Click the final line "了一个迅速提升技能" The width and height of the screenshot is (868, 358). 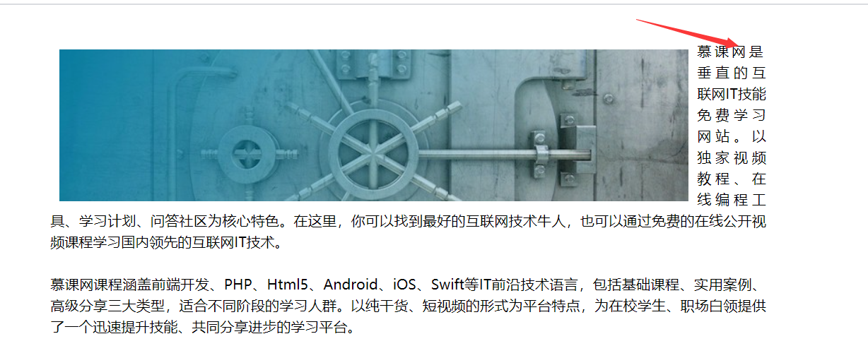pos(202,328)
